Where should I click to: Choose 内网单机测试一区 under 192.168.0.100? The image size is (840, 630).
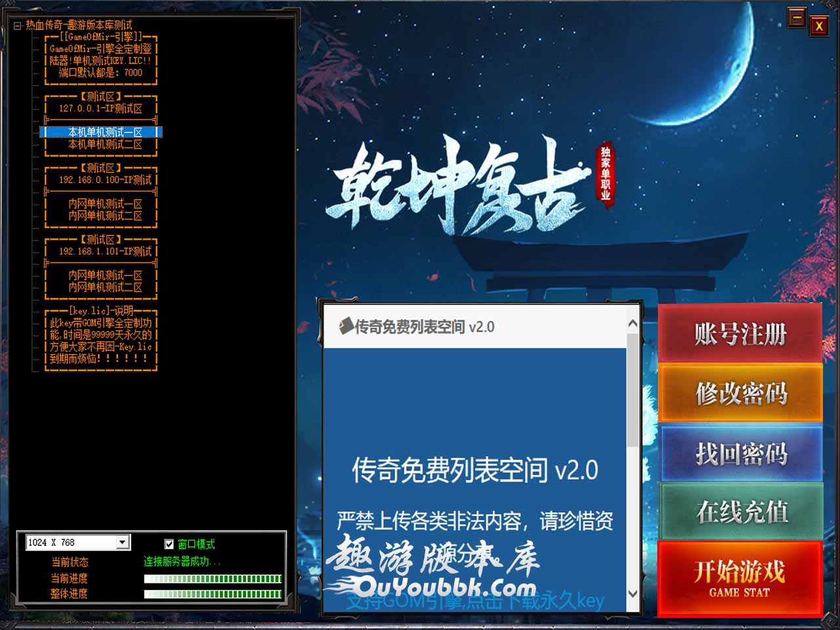[x=105, y=203]
